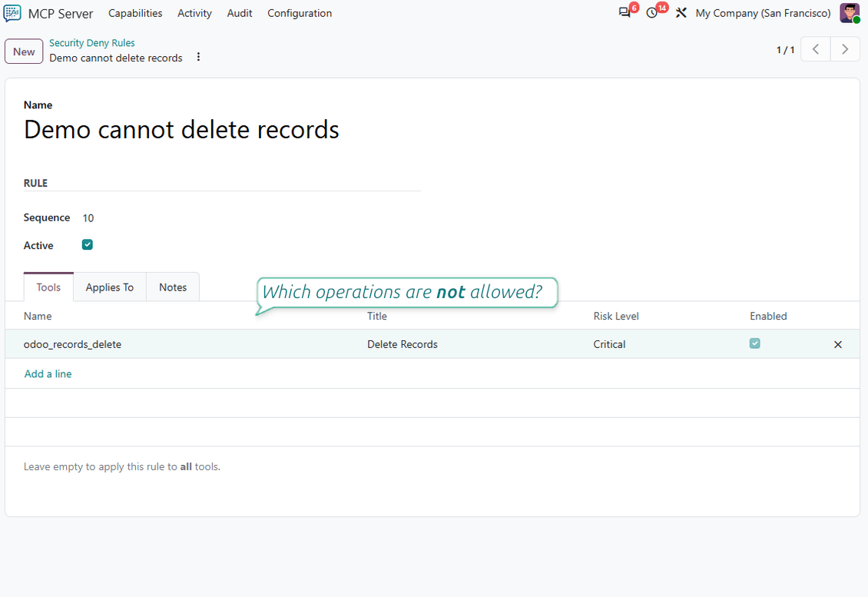Sort by the Risk Level column header
The image size is (868, 597).
click(616, 317)
